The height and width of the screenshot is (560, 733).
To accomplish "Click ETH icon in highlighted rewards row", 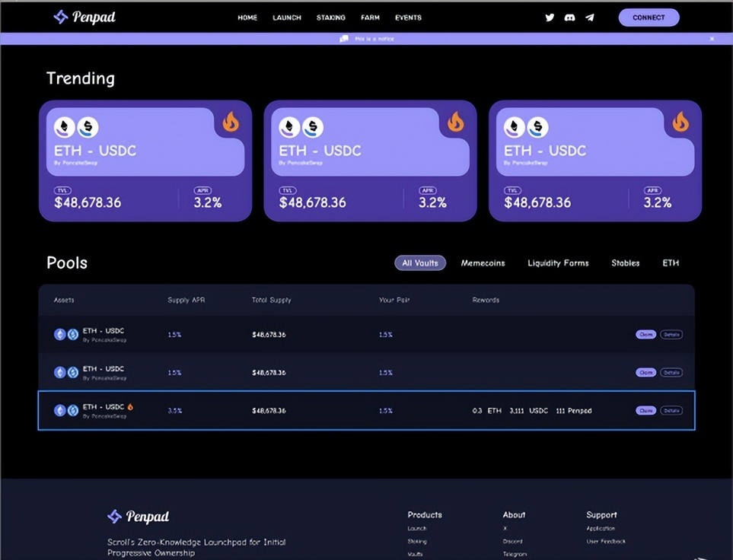I will pos(60,410).
